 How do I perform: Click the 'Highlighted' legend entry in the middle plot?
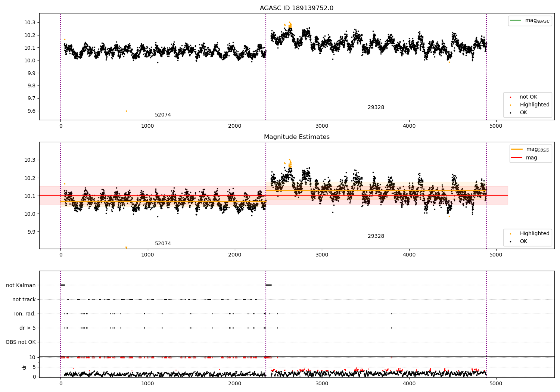[530, 234]
